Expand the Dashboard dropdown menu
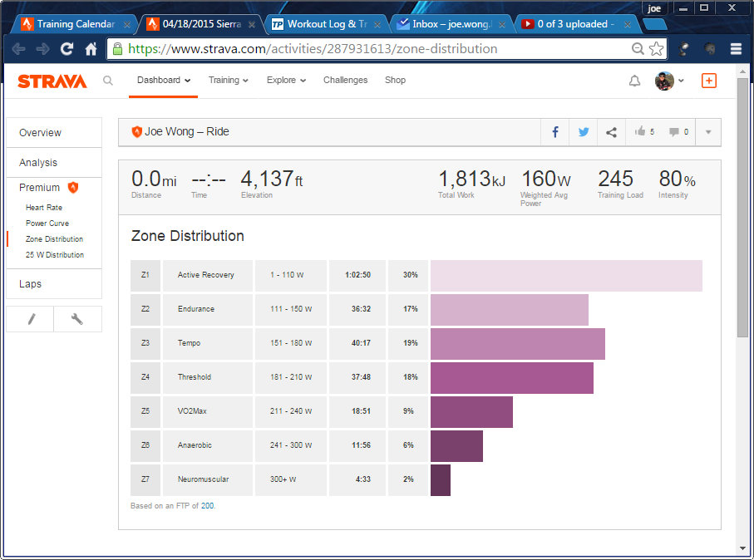754x560 pixels. (x=164, y=81)
